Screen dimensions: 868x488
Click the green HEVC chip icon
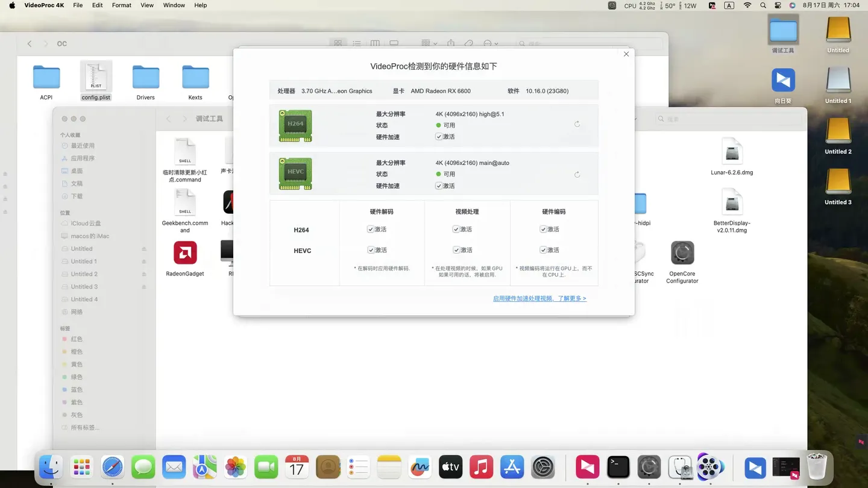[295, 174]
